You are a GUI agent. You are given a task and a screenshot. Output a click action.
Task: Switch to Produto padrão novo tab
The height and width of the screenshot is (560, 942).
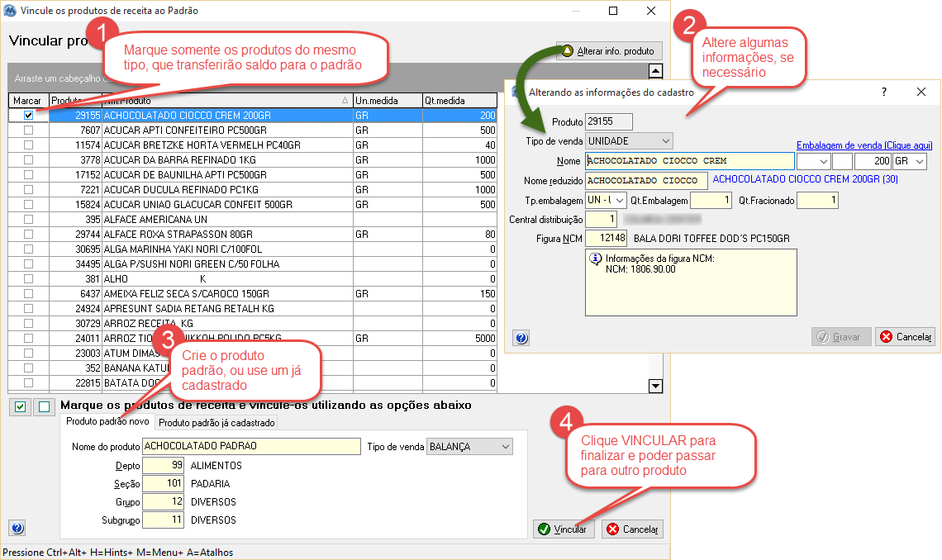(x=107, y=421)
